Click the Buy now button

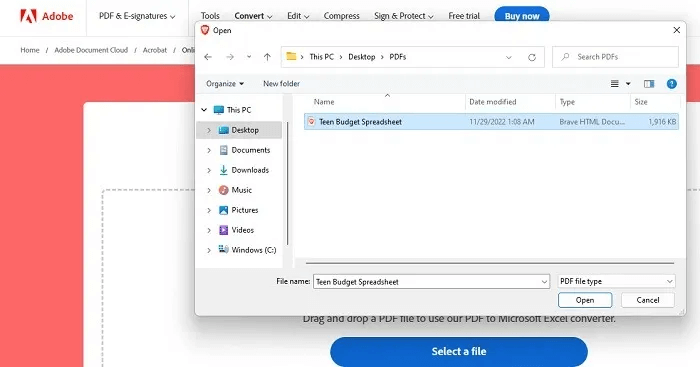(522, 16)
